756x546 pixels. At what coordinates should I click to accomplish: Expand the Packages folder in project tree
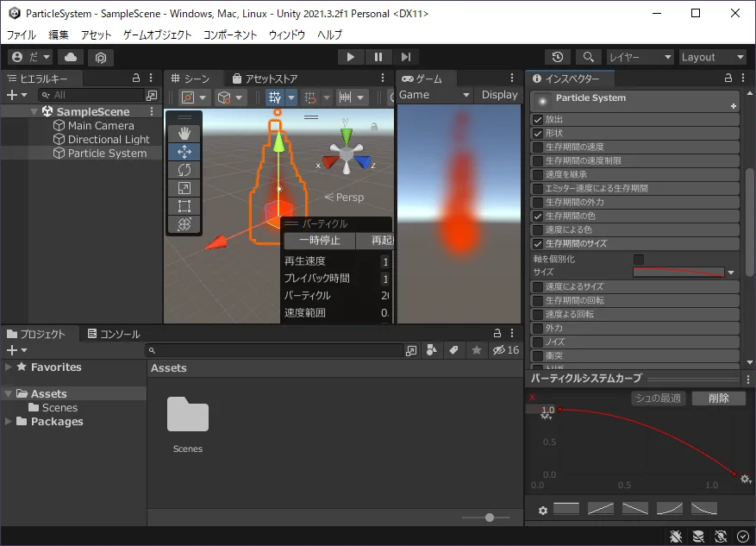tap(9, 421)
